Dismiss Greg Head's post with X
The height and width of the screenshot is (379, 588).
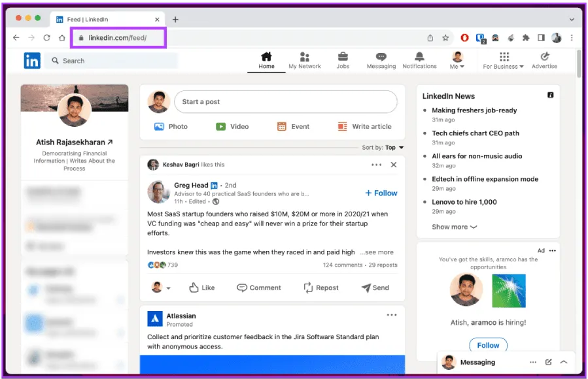coord(394,165)
